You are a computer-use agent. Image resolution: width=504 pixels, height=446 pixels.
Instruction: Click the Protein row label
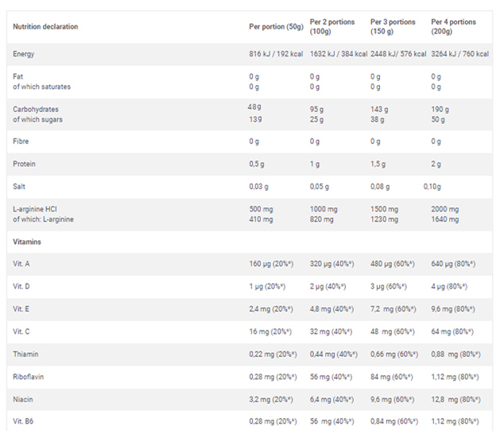click(24, 164)
